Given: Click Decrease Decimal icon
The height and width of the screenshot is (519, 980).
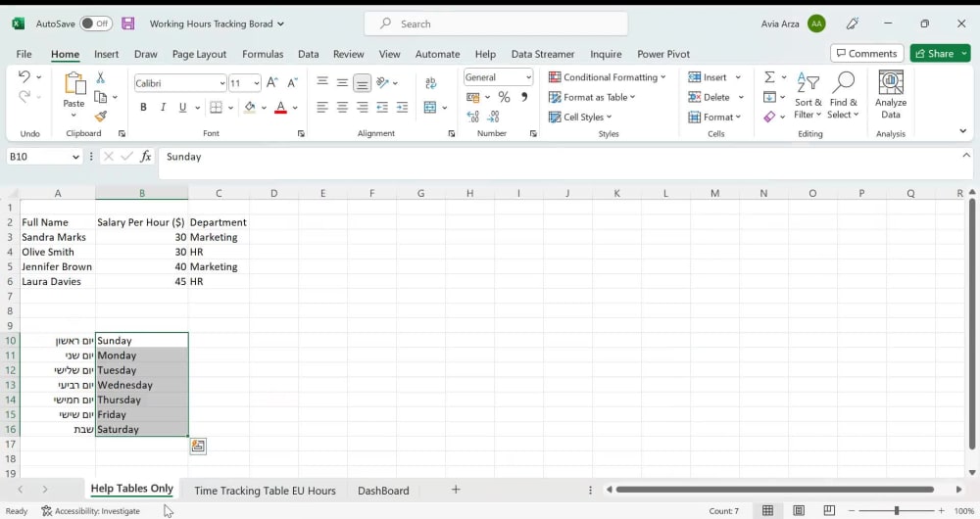Looking at the screenshot, I should tap(493, 117).
